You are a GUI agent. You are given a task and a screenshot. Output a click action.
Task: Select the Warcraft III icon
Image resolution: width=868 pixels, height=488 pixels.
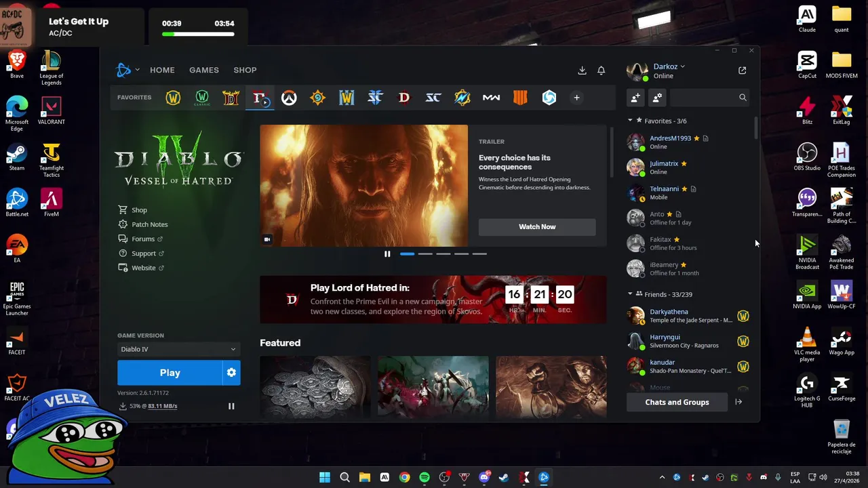click(x=347, y=98)
